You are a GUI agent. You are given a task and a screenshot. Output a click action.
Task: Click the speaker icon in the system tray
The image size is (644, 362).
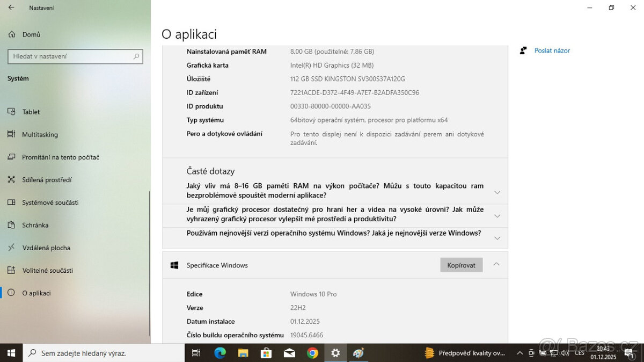pyautogui.click(x=565, y=353)
